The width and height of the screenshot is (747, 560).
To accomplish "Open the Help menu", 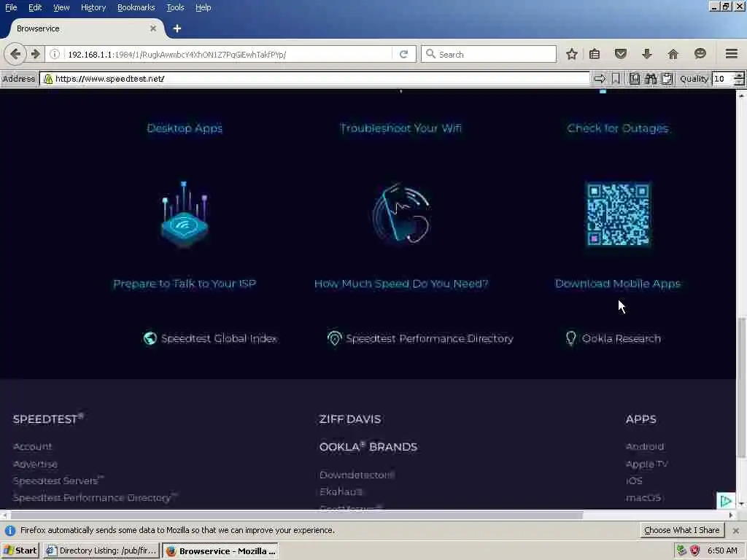I will [x=203, y=7].
